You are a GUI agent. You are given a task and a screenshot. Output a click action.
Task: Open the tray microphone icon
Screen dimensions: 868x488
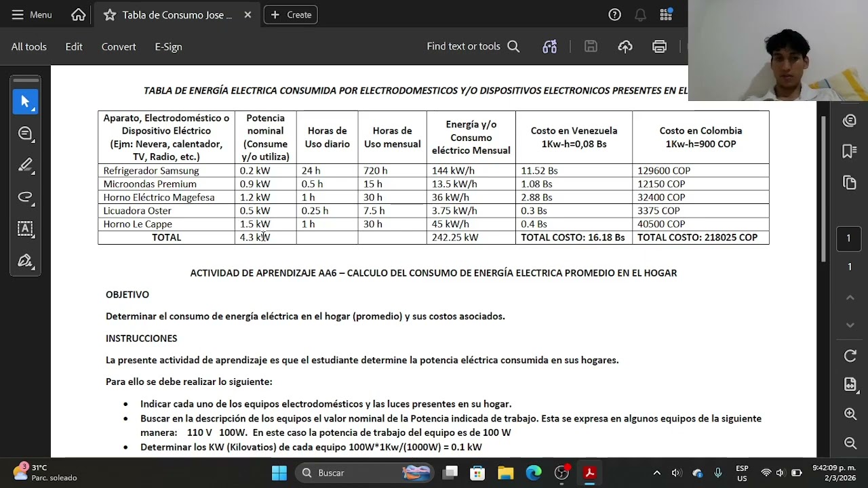pos(718,473)
